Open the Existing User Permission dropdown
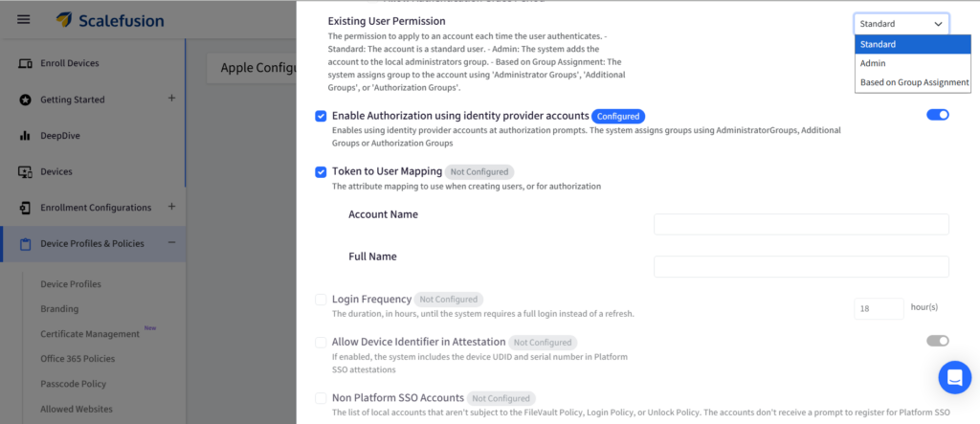 901,24
